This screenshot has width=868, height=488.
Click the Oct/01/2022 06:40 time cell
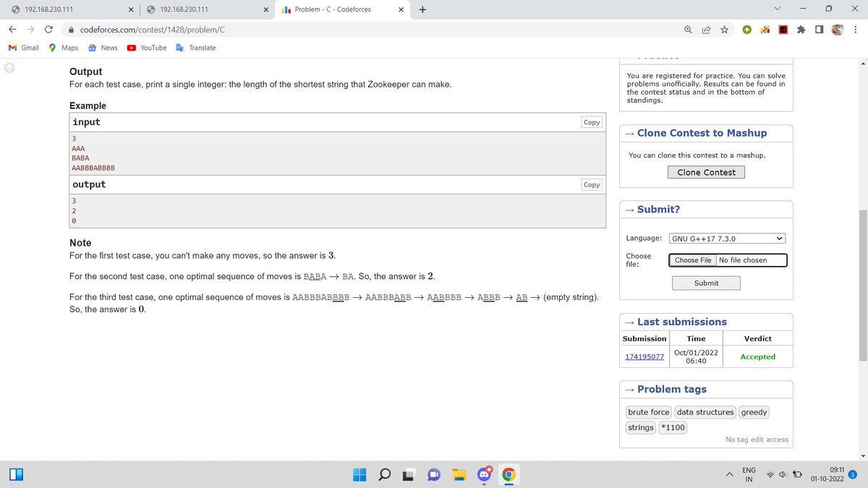tap(696, 357)
